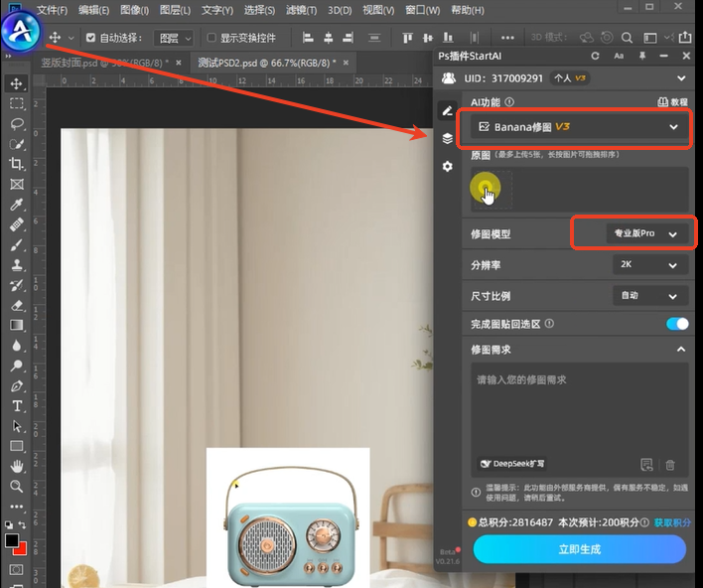The image size is (703, 588).
Task: Click the StartAI floating logo
Action: click(21, 31)
